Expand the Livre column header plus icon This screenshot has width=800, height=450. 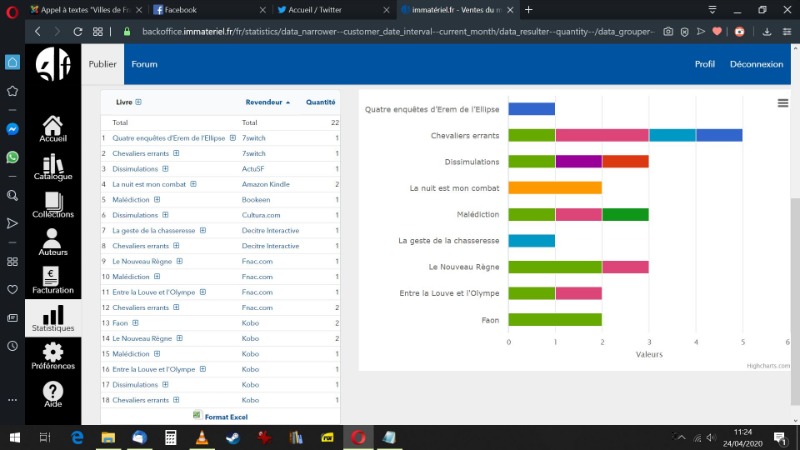tap(138, 102)
